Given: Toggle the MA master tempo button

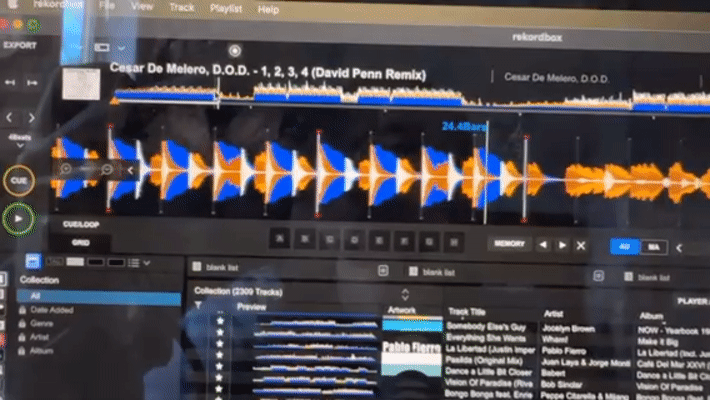Looking at the screenshot, I should [653, 247].
